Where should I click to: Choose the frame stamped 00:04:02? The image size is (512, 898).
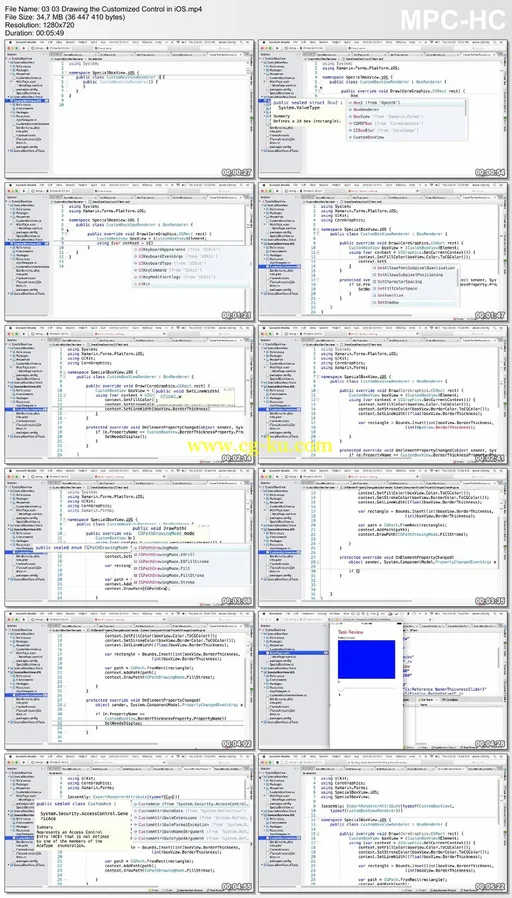coord(129,681)
